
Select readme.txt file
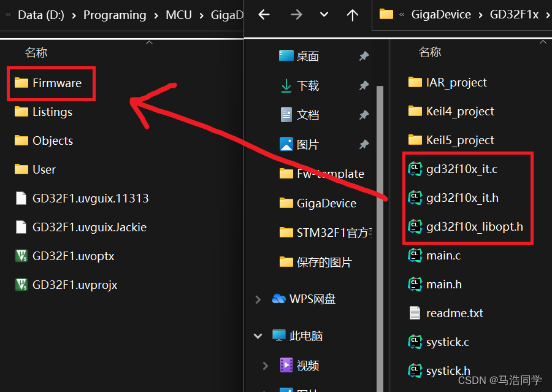point(446,313)
